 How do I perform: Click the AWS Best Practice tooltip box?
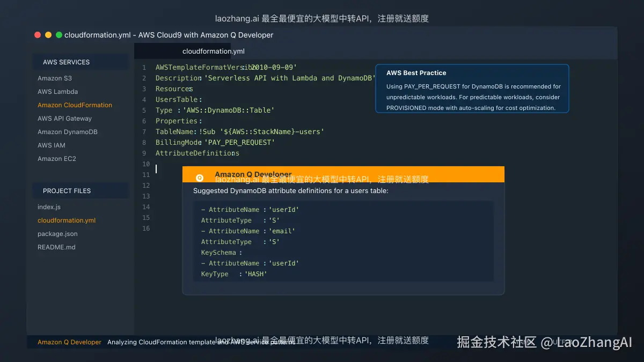pos(472,88)
